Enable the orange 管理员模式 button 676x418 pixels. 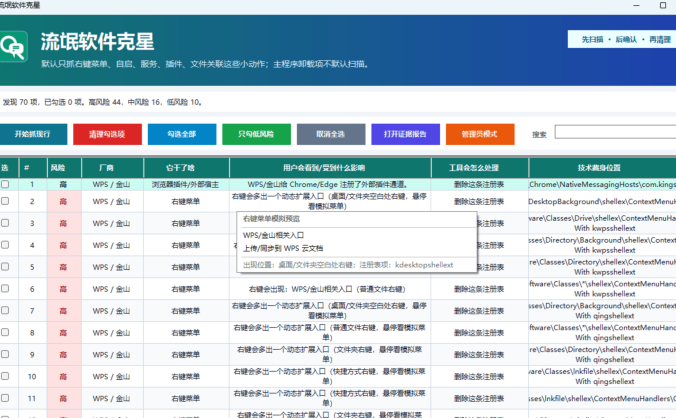(480, 134)
